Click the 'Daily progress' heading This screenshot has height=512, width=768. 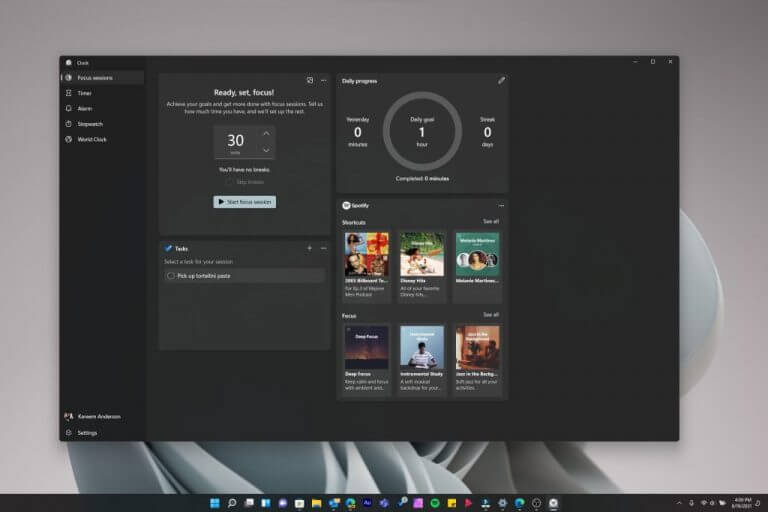point(360,81)
